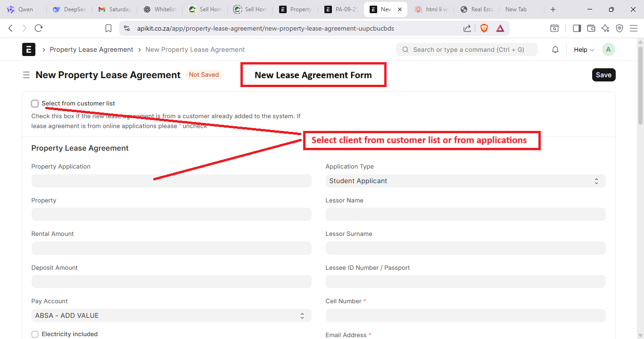The height and width of the screenshot is (339, 644).
Task: Reload the page with the refresh icon
Action: coord(39,28)
